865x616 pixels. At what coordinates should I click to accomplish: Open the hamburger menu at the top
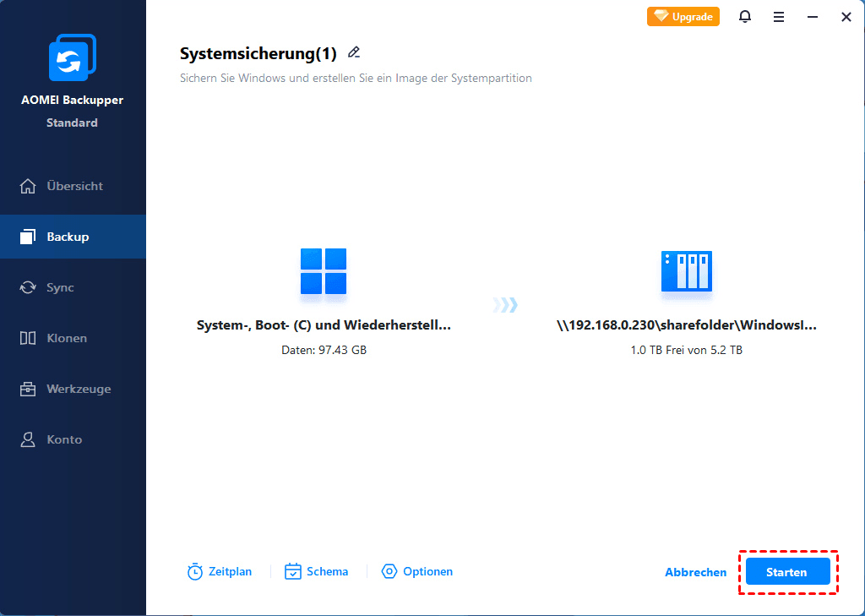click(x=778, y=16)
